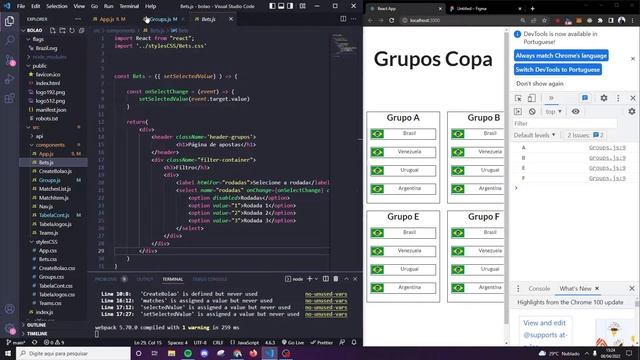Toggle DevTools device toolbar icon
Image resolution: width=640 pixels, height=360 pixels.
(x=531, y=98)
